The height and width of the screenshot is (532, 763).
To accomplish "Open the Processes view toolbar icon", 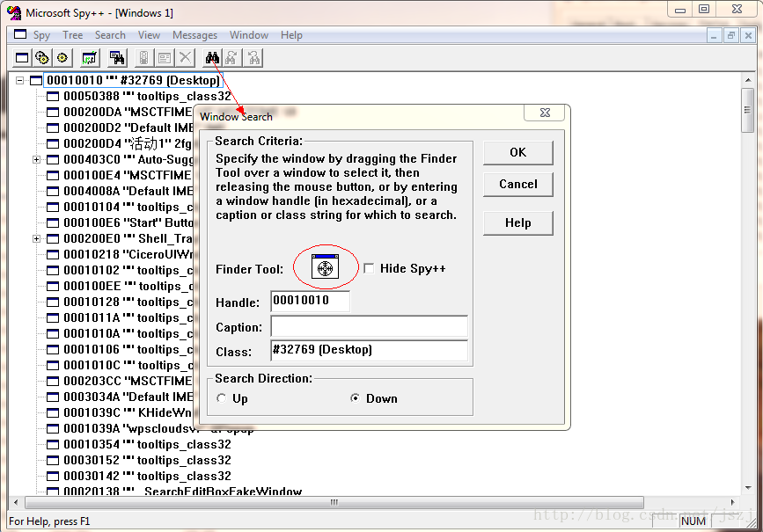I will point(42,58).
